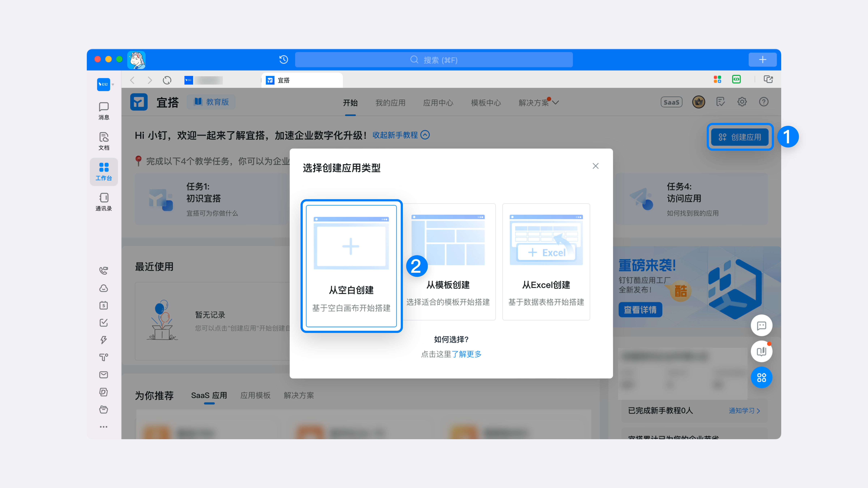This screenshot has height=488, width=868.
Task: Click the user avatar in title bar
Action: tap(137, 60)
